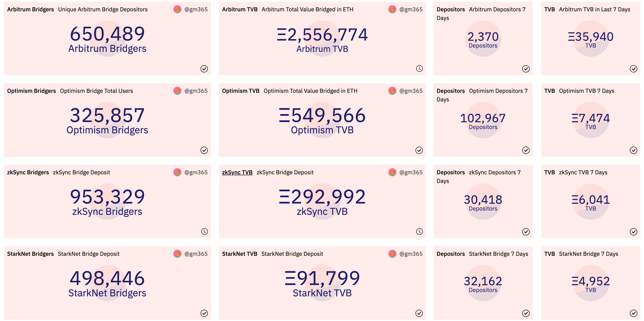Click checkmark icon on StarkNet TVB 7 Days card
644x321 pixels.
click(633, 313)
